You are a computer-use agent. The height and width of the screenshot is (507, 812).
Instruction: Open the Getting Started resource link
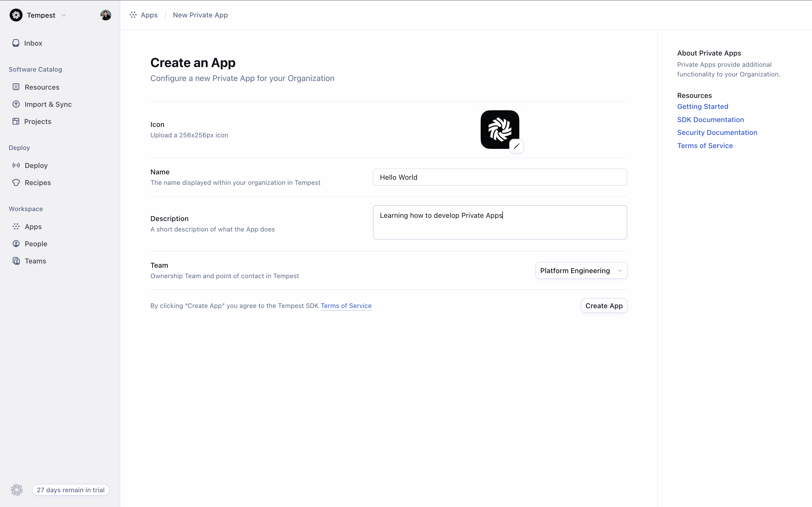702,107
